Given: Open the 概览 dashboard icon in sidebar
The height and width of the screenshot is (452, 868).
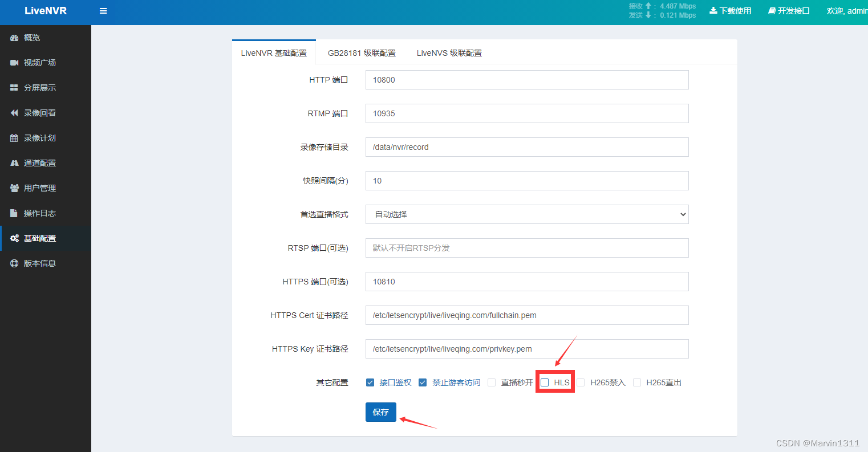Looking at the screenshot, I should point(14,38).
